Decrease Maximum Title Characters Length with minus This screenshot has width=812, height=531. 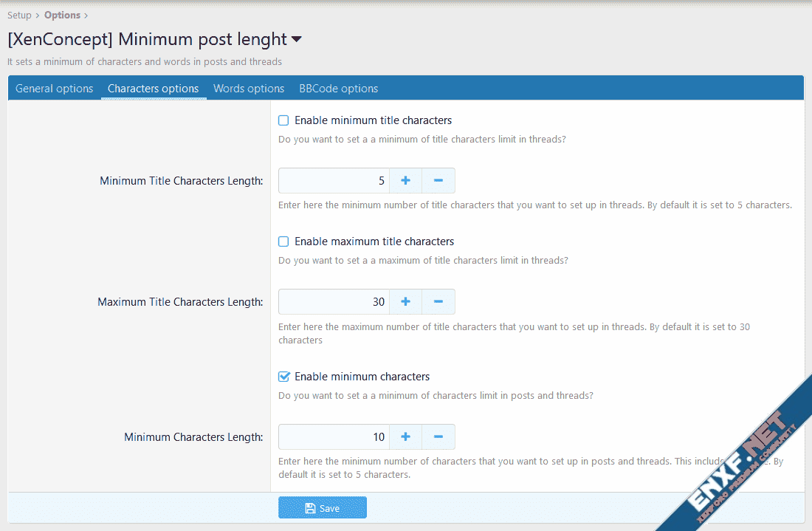pos(438,301)
